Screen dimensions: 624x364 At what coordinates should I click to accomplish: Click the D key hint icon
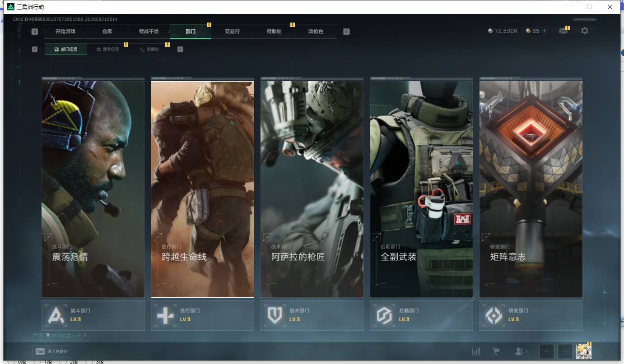click(180, 49)
